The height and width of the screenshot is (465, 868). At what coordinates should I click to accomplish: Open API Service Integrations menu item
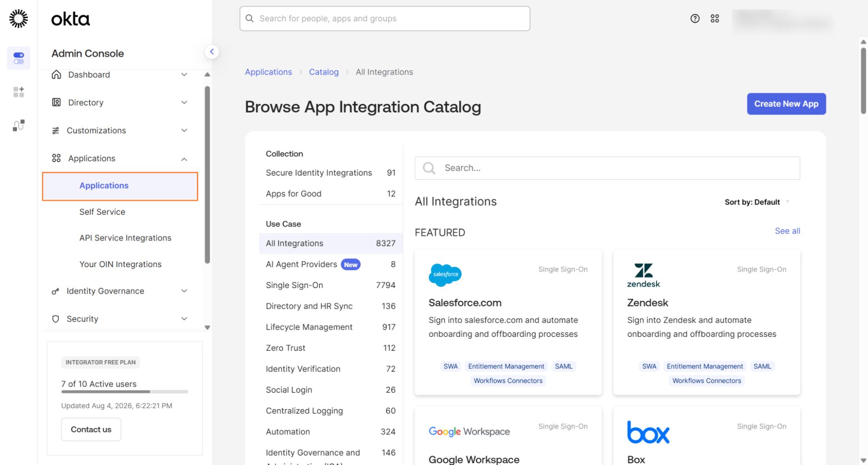(125, 238)
